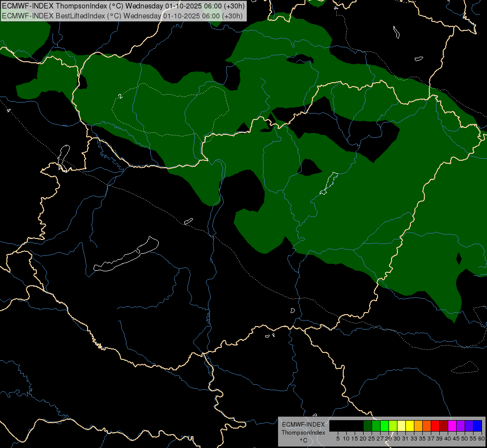Select the bright red 37–39 legend swatch

click(435, 426)
